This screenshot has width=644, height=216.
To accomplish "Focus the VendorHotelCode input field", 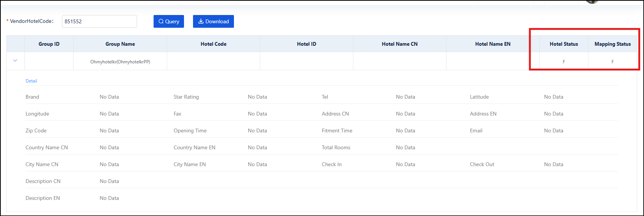I will click(x=99, y=21).
